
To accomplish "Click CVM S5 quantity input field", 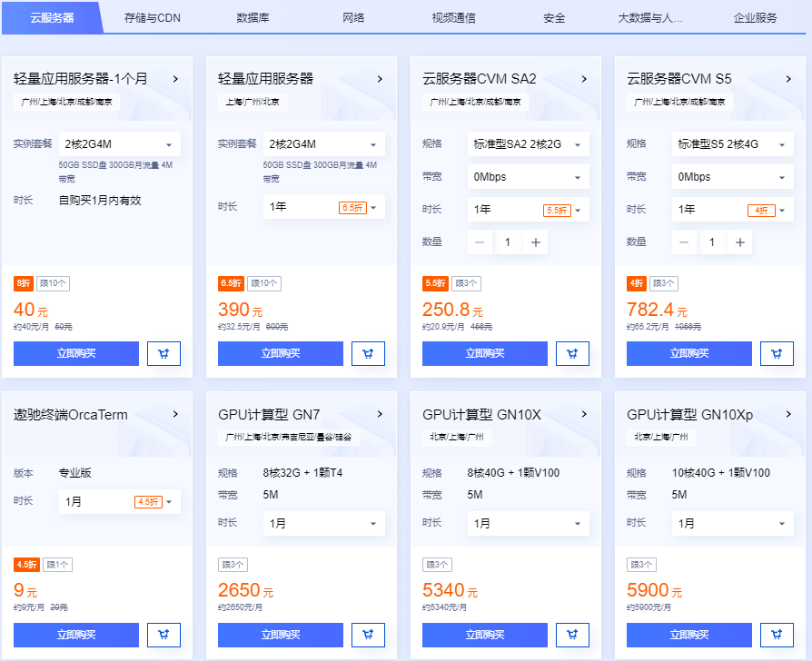I will 712,242.
